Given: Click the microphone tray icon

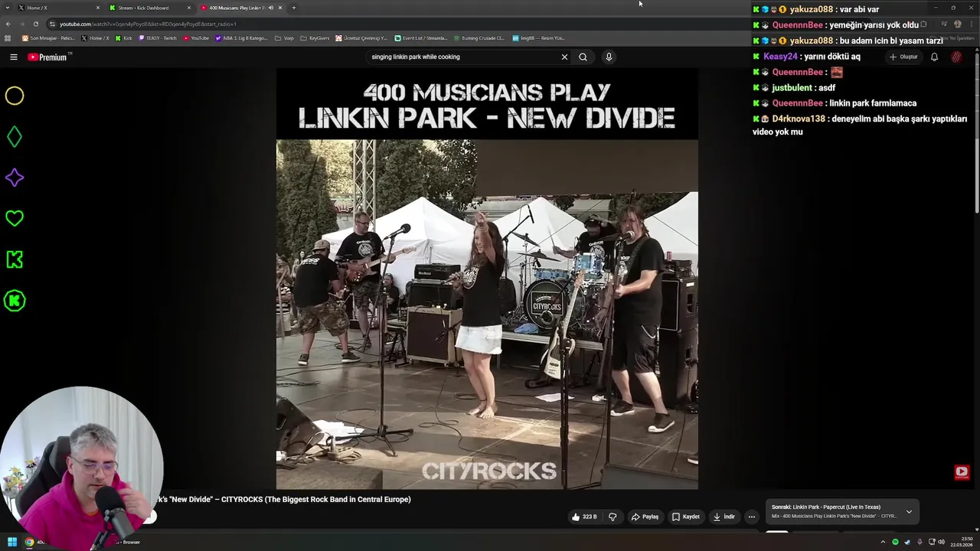Looking at the screenshot, I should [x=919, y=542].
